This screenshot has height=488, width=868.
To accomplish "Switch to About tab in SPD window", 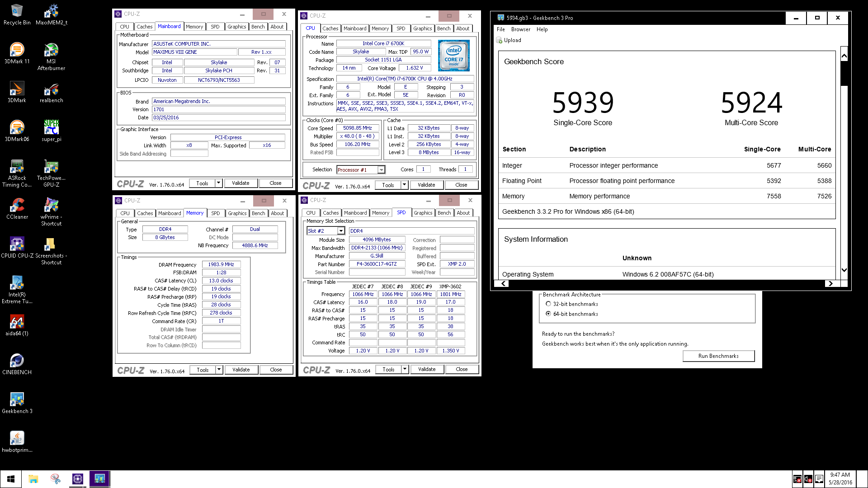I will click(463, 213).
